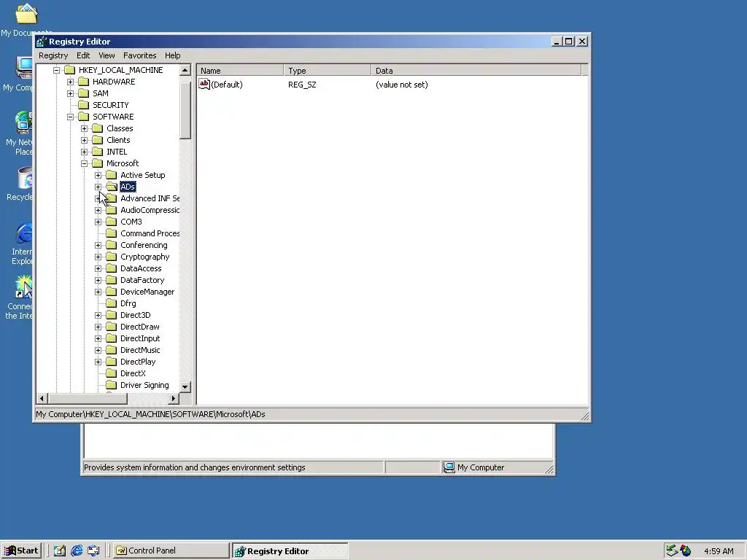Click the SECURITY folder icon
747x560 pixels.
(83, 105)
